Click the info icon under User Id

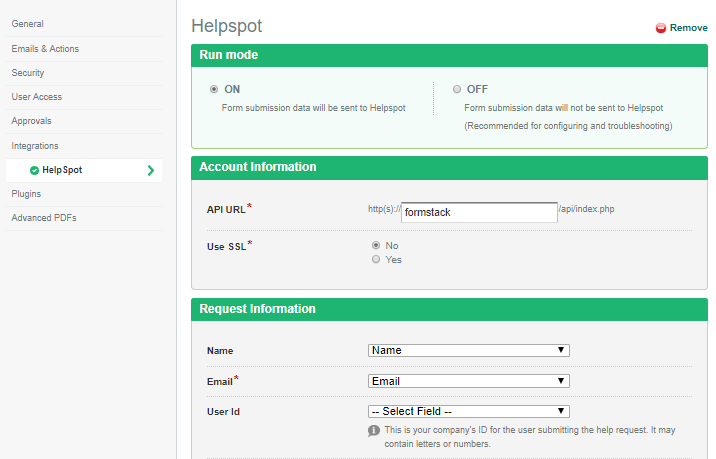pyautogui.click(x=374, y=431)
